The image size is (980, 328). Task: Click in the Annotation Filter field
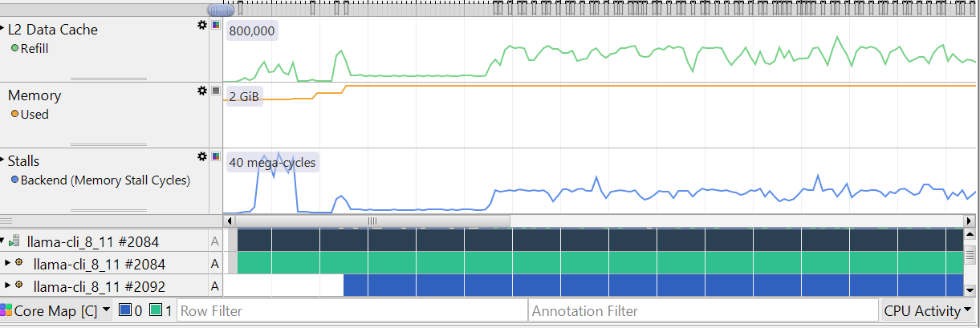[703, 310]
